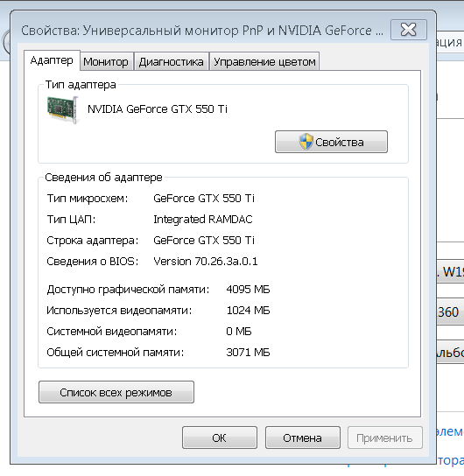Select the Адаптер tab
Screen dimensions: 464x476
pyautogui.click(x=52, y=60)
